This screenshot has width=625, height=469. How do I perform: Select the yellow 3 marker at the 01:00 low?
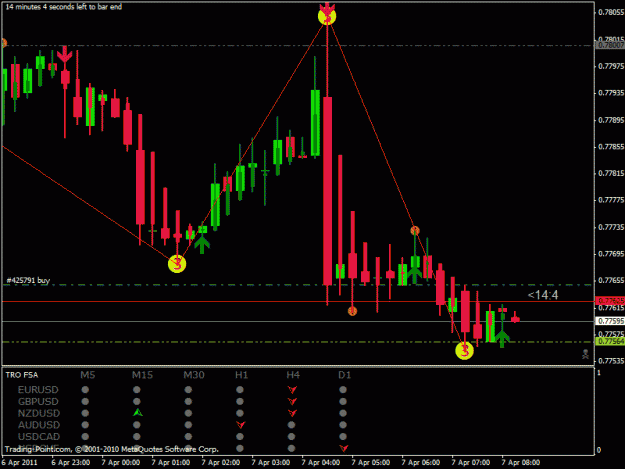[x=177, y=264]
